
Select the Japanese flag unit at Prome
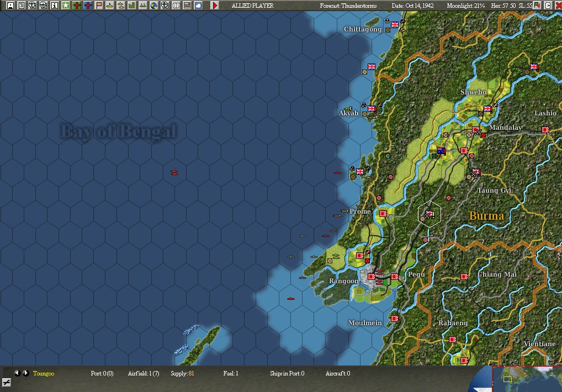[383, 214]
